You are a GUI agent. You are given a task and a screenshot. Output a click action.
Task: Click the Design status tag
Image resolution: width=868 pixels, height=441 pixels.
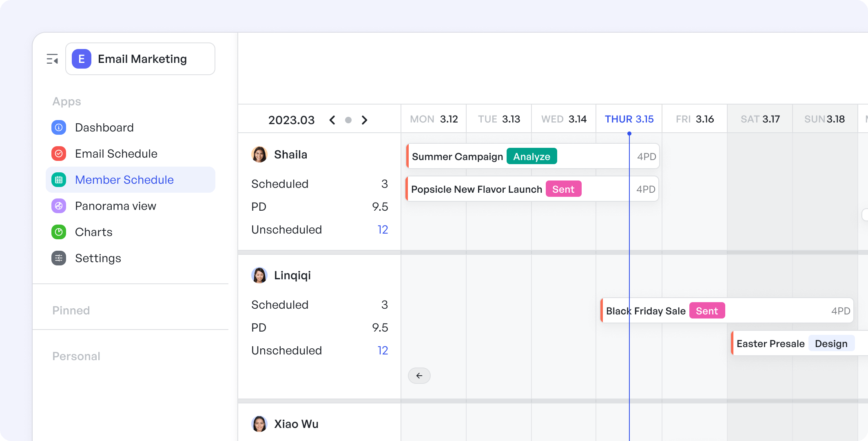click(831, 343)
